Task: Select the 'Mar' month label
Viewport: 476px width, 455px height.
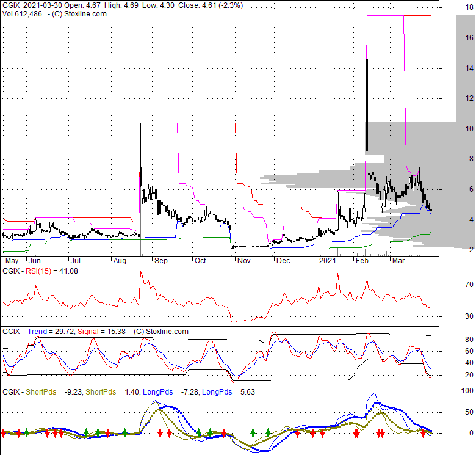Action: [398, 261]
